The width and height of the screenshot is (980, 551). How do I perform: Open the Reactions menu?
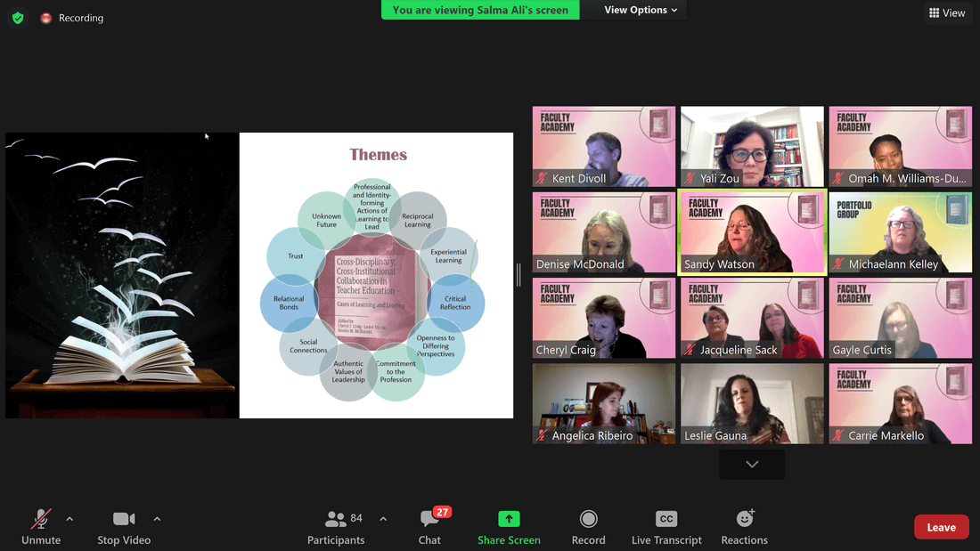(x=744, y=519)
